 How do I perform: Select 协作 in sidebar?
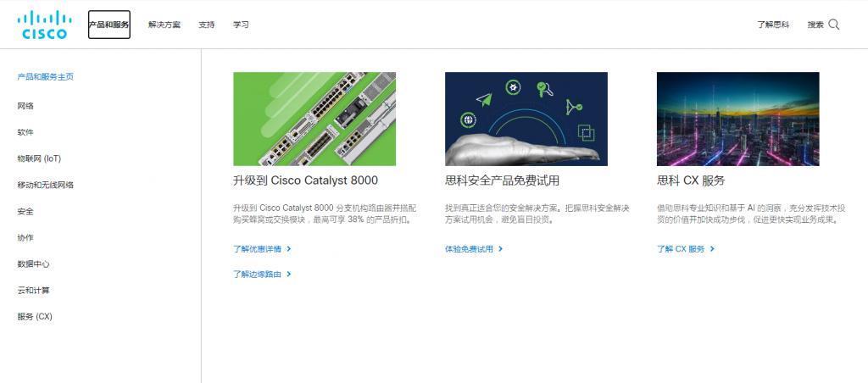click(25, 237)
